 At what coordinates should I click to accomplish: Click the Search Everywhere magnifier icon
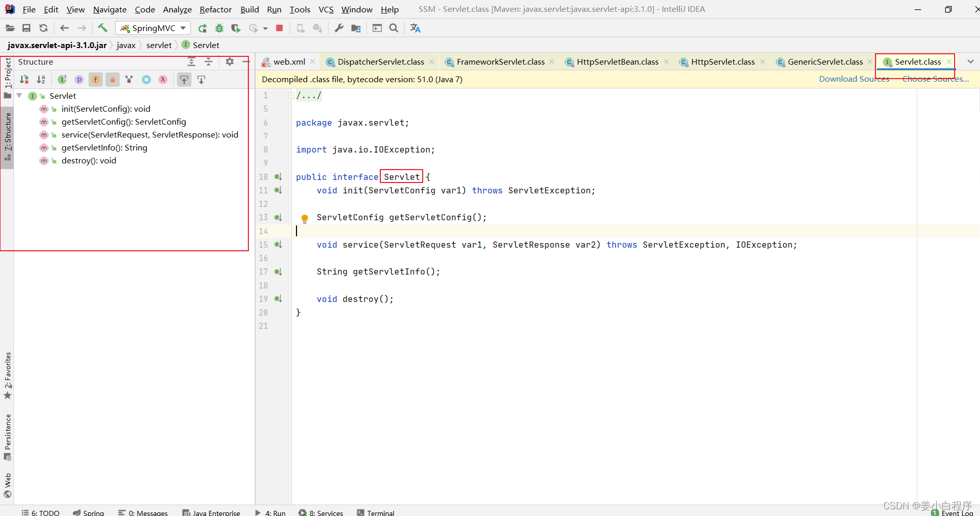tap(394, 28)
